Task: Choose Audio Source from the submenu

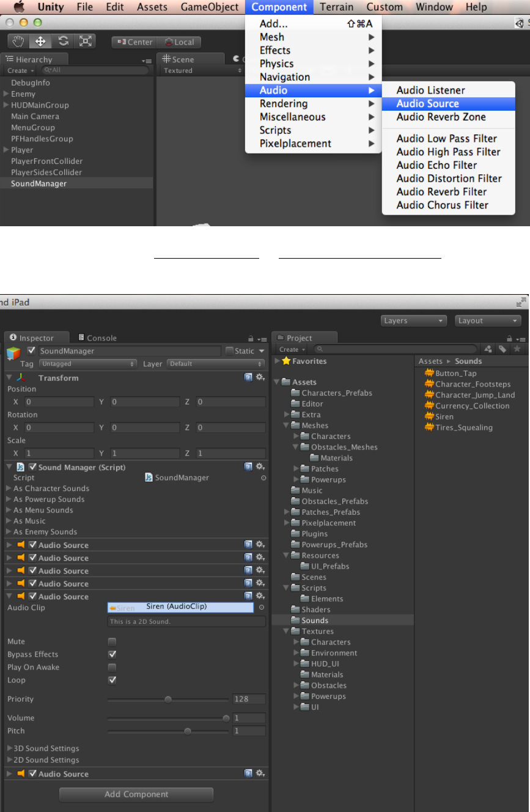Action: [x=449, y=104]
